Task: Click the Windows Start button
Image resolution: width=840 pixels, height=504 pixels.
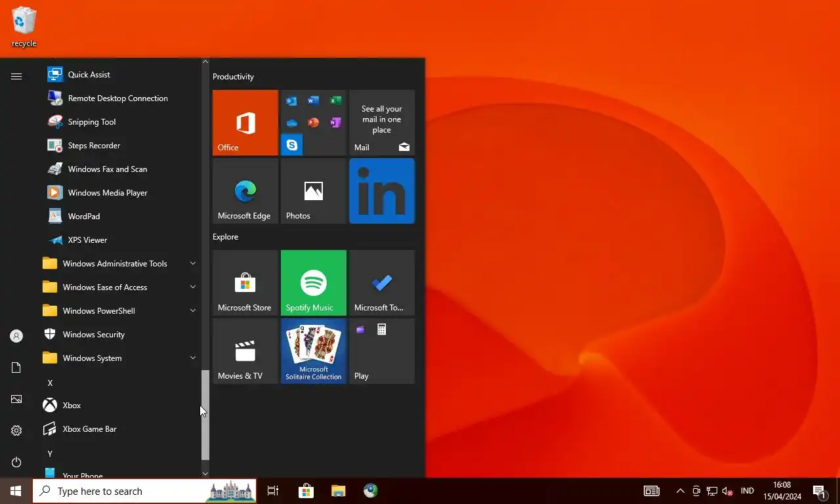Action: pyautogui.click(x=16, y=491)
